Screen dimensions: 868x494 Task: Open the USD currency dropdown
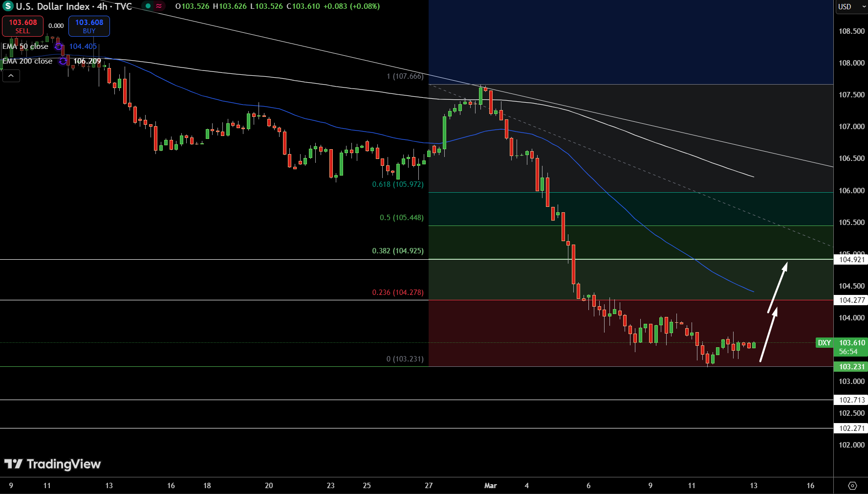pos(851,7)
